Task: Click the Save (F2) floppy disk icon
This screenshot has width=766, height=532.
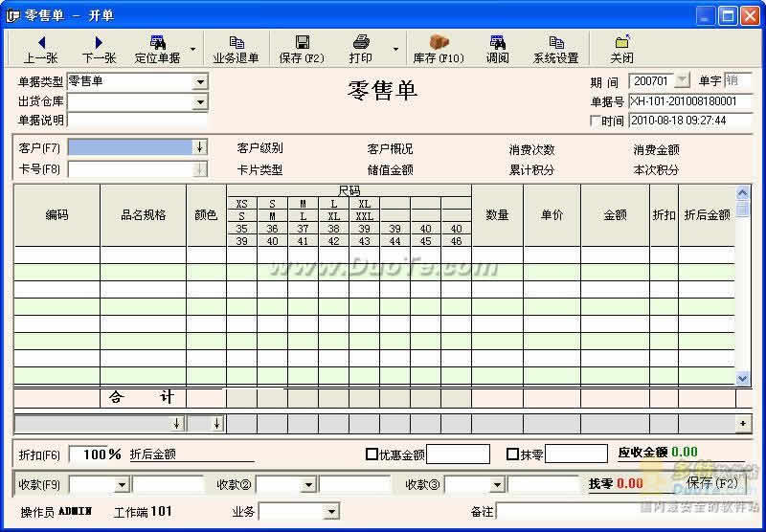Action: pyautogui.click(x=302, y=42)
